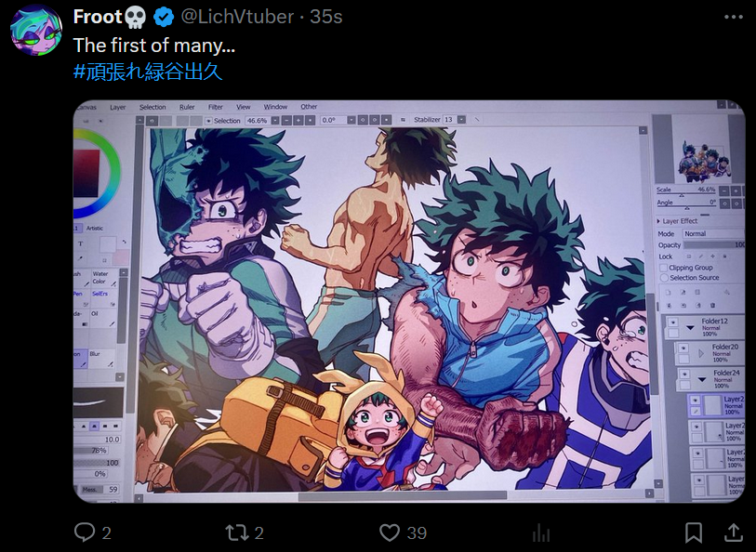The height and width of the screenshot is (552, 756).
Task: Open the Stabilizer value dropdown
Action: point(461,120)
